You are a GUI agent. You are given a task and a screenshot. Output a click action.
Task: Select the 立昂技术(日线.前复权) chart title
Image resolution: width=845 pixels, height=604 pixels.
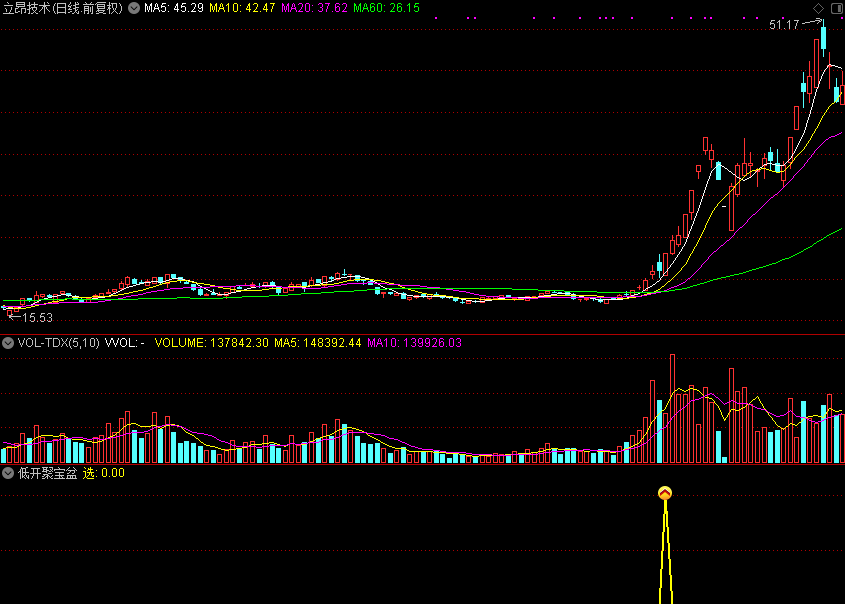click(x=63, y=8)
